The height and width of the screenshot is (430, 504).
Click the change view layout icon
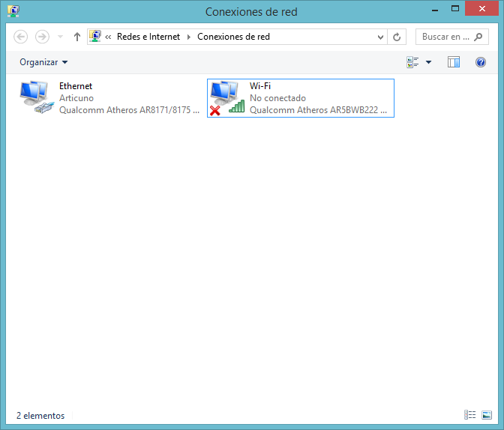click(x=412, y=62)
